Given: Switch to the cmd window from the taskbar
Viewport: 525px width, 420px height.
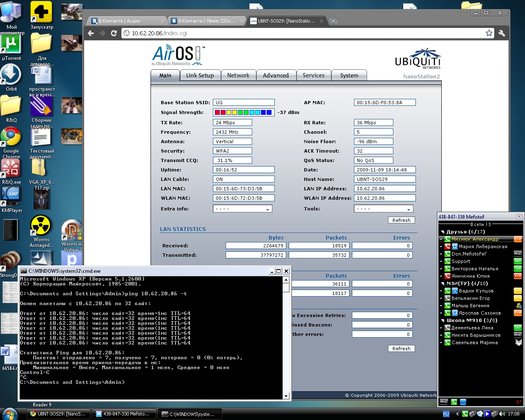Looking at the screenshot, I should pyautogui.click(x=190, y=414).
